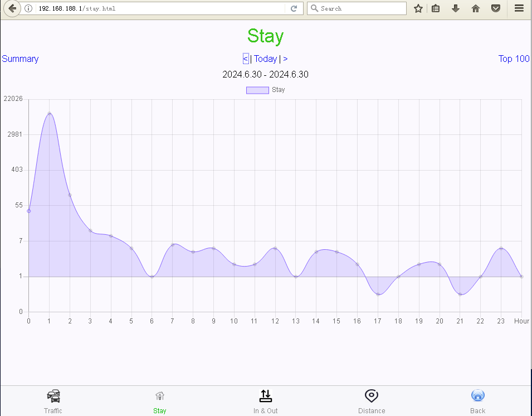Show bookmarks list icon
Screen dimensions: 532x416
point(436,8)
